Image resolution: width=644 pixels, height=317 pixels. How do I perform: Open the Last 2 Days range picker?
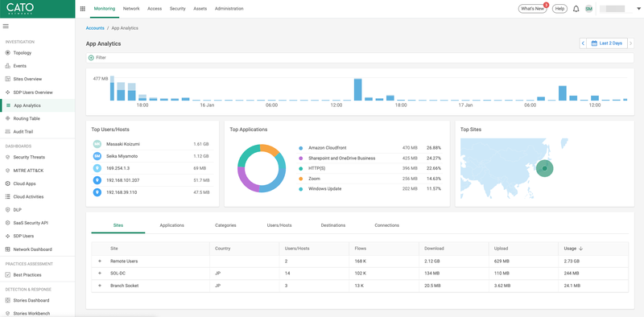coord(607,43)
